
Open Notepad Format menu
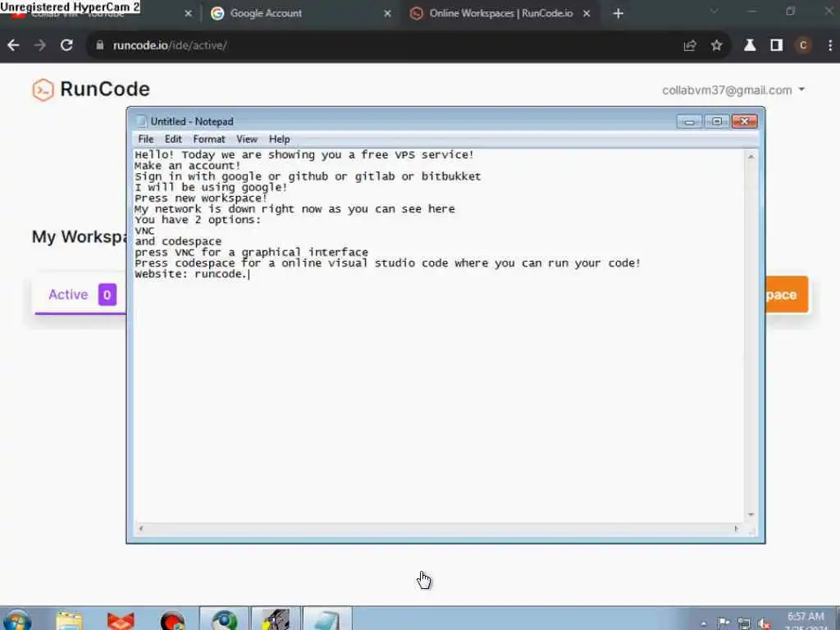209,139
